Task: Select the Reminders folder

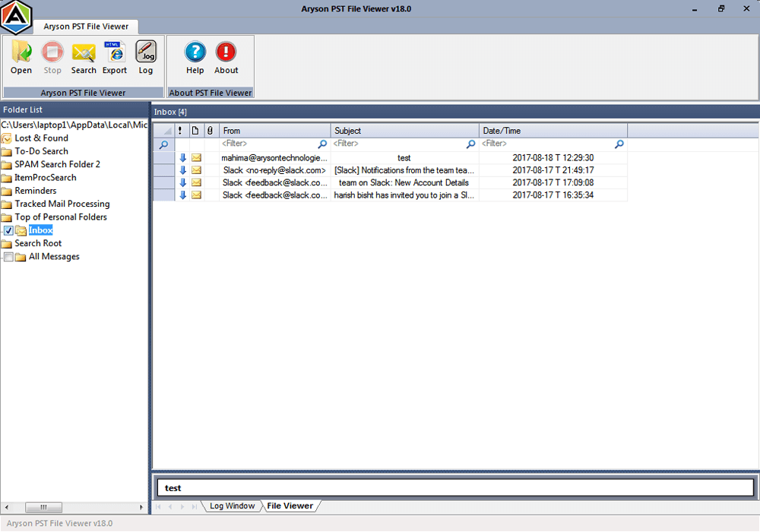Action: [x=36, y=191]
